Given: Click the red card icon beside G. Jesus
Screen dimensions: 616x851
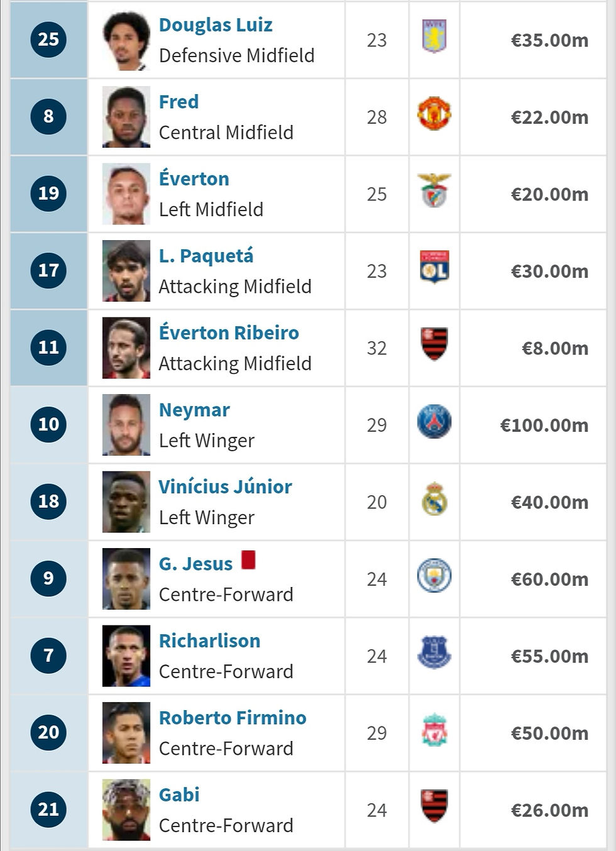Looking at the screenshot, I should (x=248, y=559).
